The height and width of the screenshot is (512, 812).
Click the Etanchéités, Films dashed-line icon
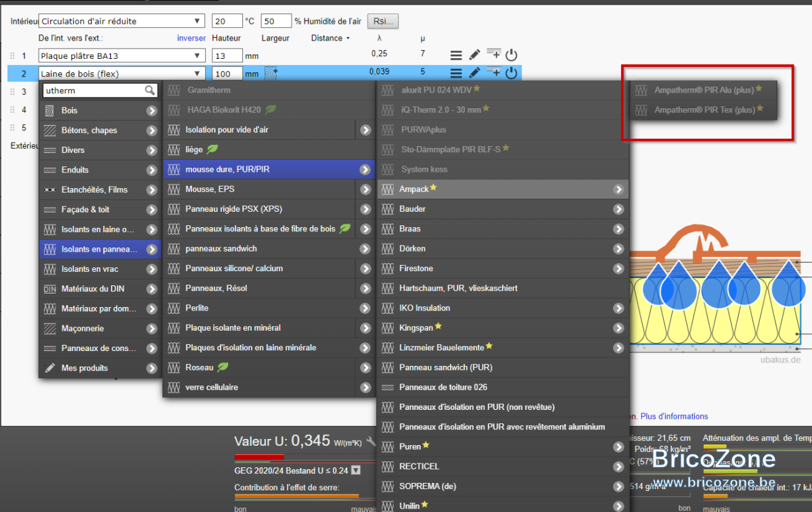pos(50,190)
